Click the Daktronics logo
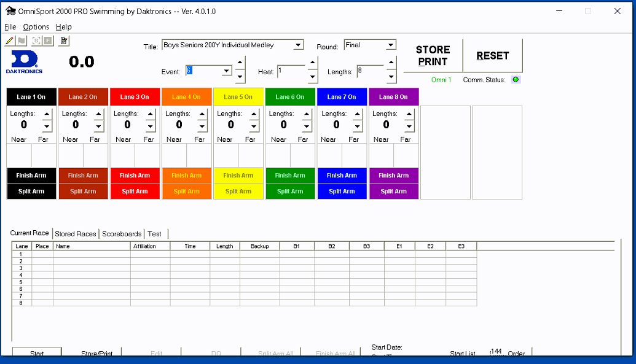This screenshot has width=636, height=364. (x=25, y=62)
